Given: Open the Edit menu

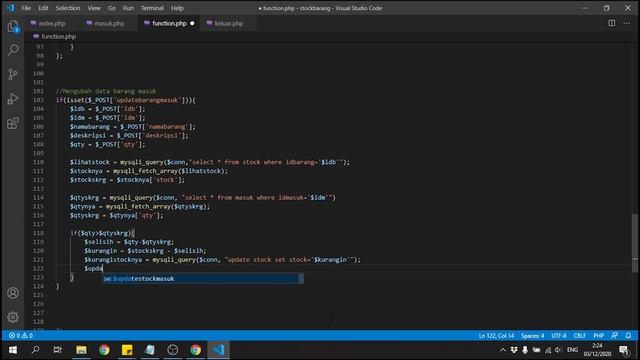Looking at the screenshot, I should coord(43,8).
